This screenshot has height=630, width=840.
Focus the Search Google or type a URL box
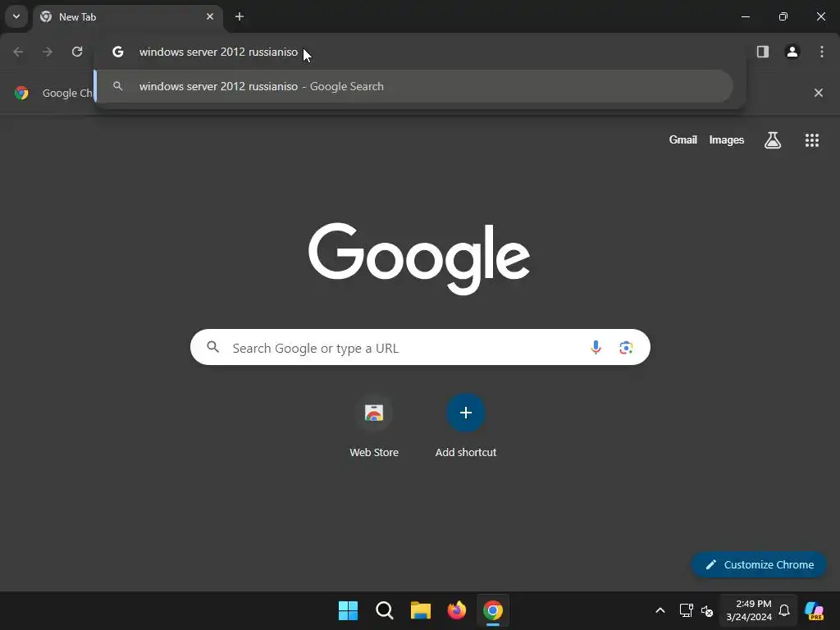tap(420, 347)
